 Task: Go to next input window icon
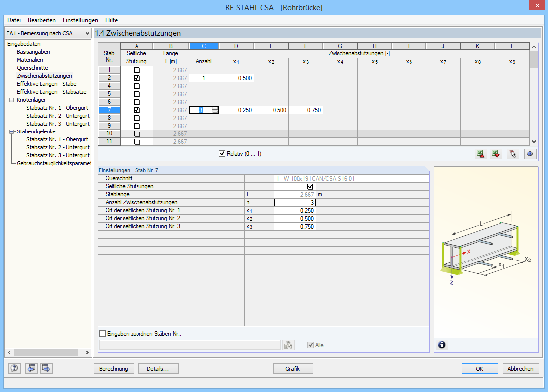tap(46, 368)
